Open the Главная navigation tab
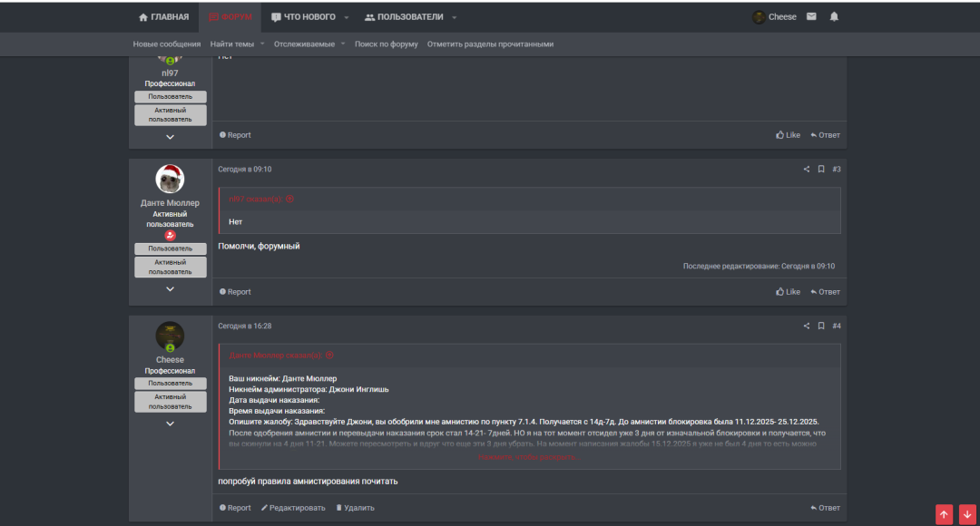 [x=163, y=17]
